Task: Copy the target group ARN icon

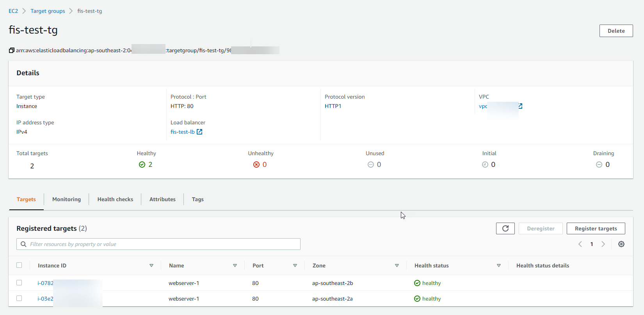Action: pos(12,50)
